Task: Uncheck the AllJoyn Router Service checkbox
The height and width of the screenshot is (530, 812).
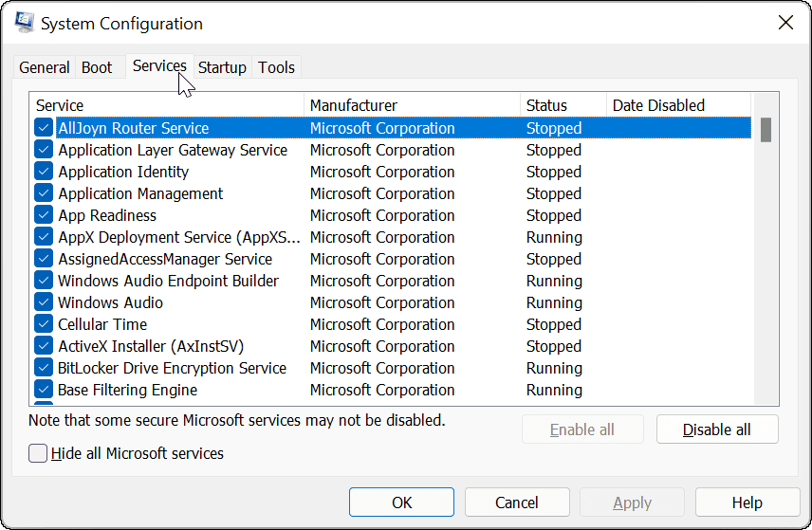Action: pyautogui.click(x=44, y=128)
